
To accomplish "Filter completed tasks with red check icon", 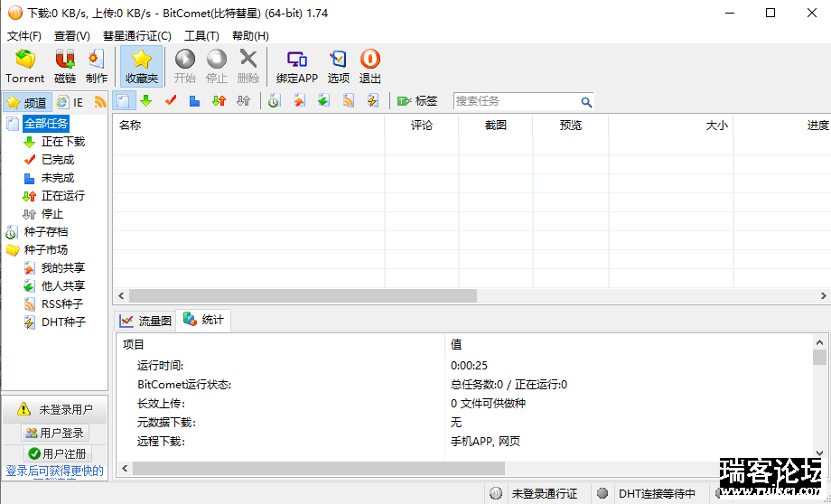I will [x=170, y=100].
